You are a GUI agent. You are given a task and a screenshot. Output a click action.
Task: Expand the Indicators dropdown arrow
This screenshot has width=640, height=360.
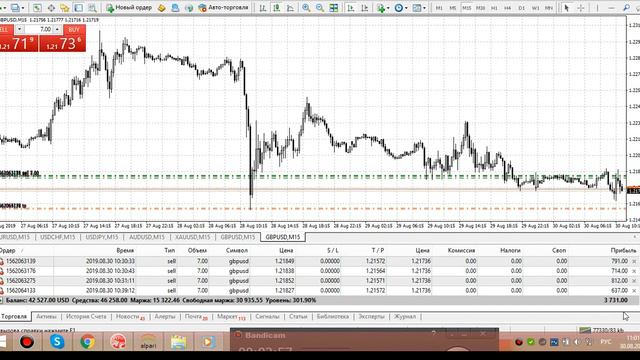[388, 8]
